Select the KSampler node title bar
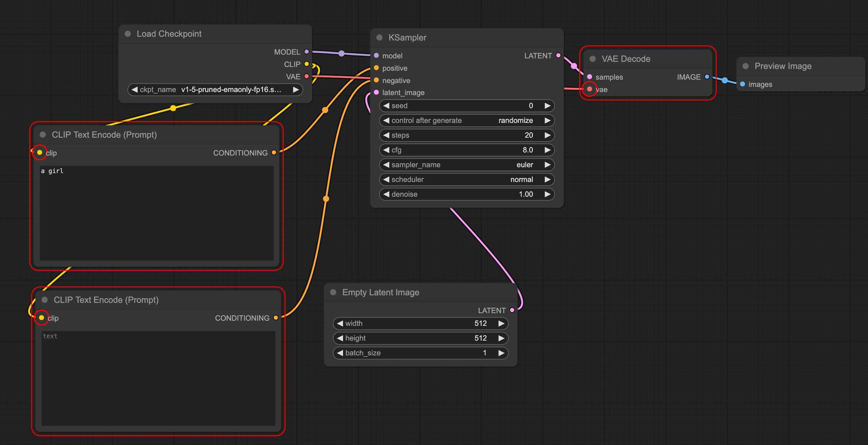Screen dimensions: 868x445 [467, 37]
